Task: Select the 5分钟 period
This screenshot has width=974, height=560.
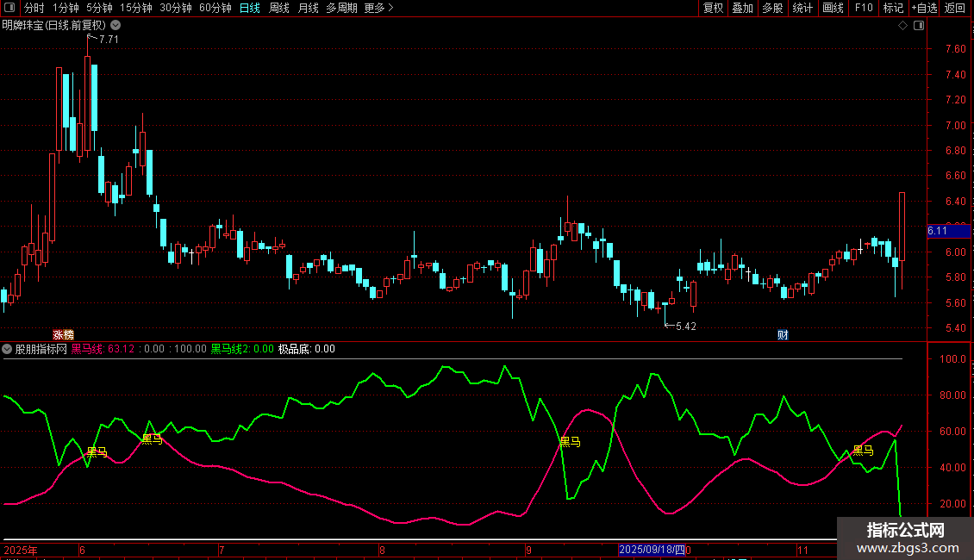Action: click(x=99, y=8)
